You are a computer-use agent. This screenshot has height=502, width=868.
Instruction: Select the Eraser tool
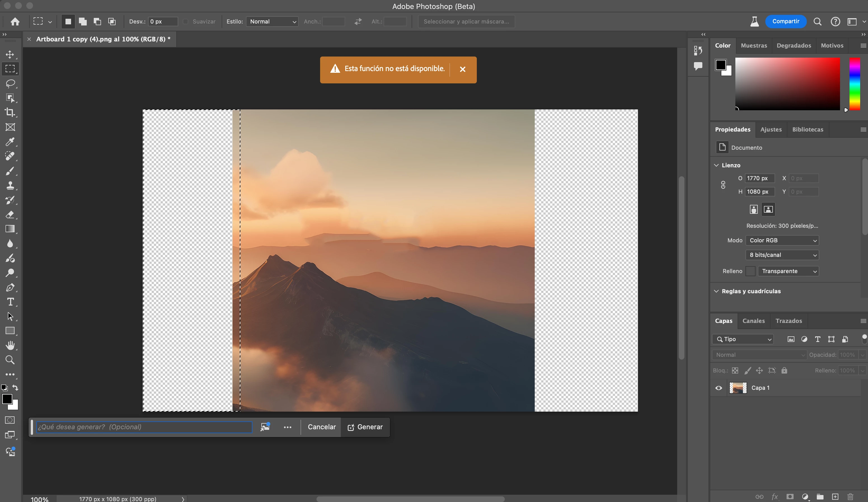pyautogui.click(x=10, y=215)
